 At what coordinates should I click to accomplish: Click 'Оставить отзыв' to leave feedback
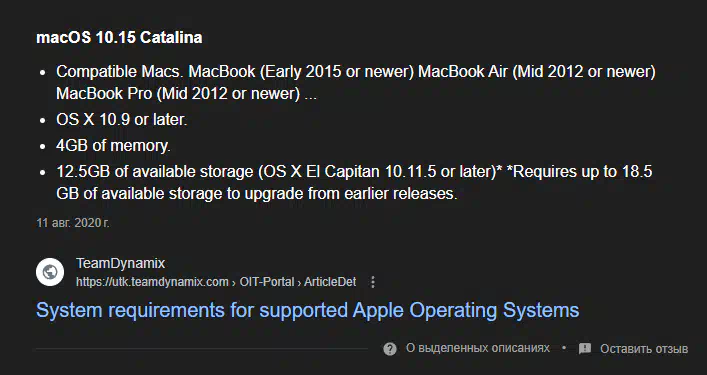coord(644,348)
